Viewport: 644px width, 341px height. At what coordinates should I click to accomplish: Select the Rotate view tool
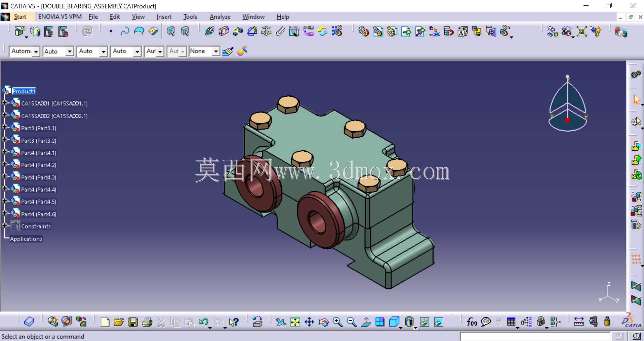[323, 322]
